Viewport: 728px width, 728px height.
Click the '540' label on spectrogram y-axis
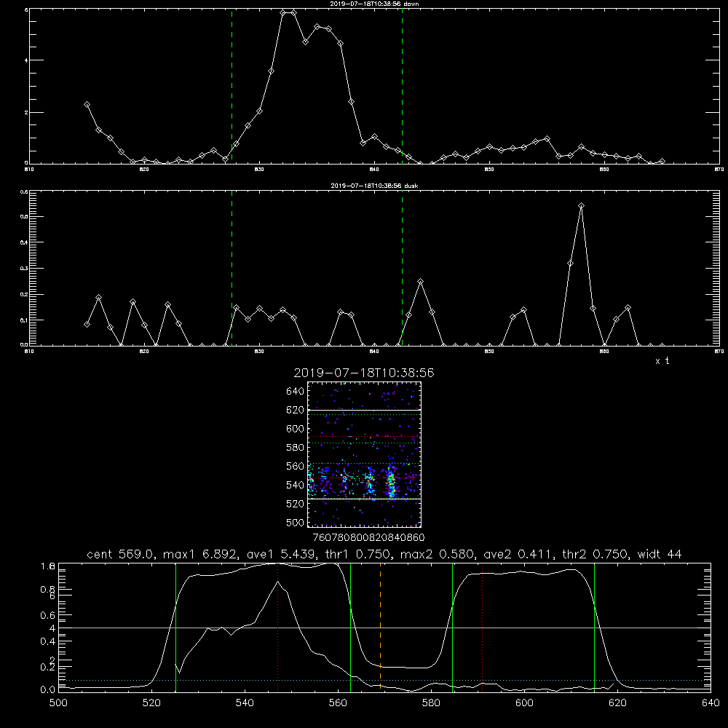tap(296, 485)
